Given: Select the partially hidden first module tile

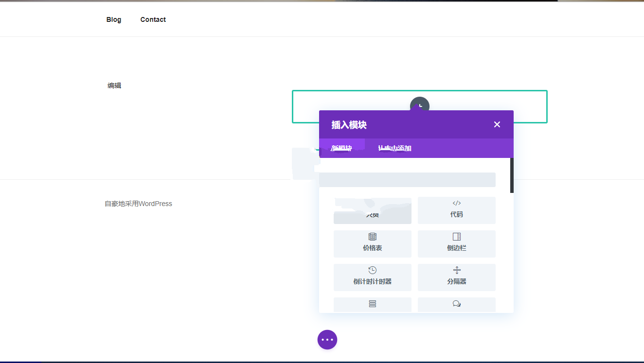Looking at the screenshot, I should click(x=372, y=211).
